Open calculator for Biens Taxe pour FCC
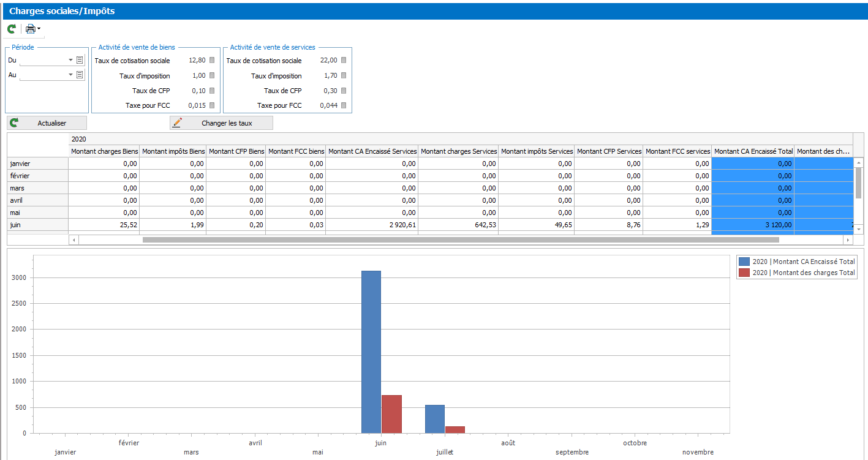This screenshot has height=460, width=868. tap(212, 105)
